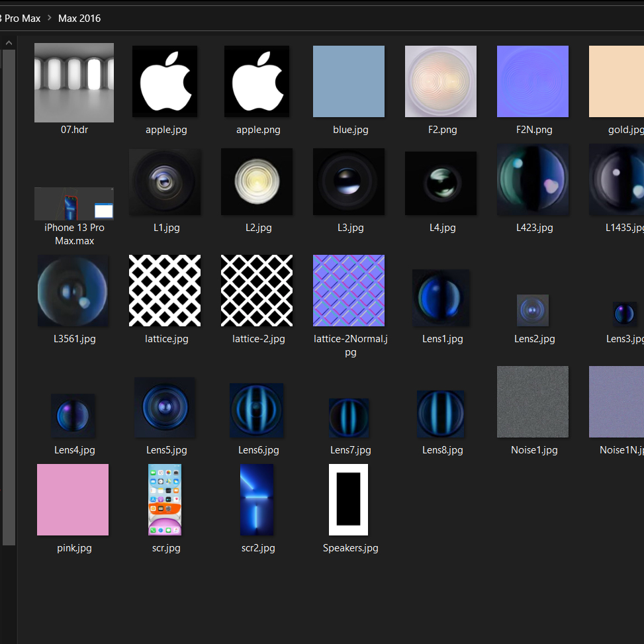Select the F2.png flash texture
The image size is (644, 644).
441,81
